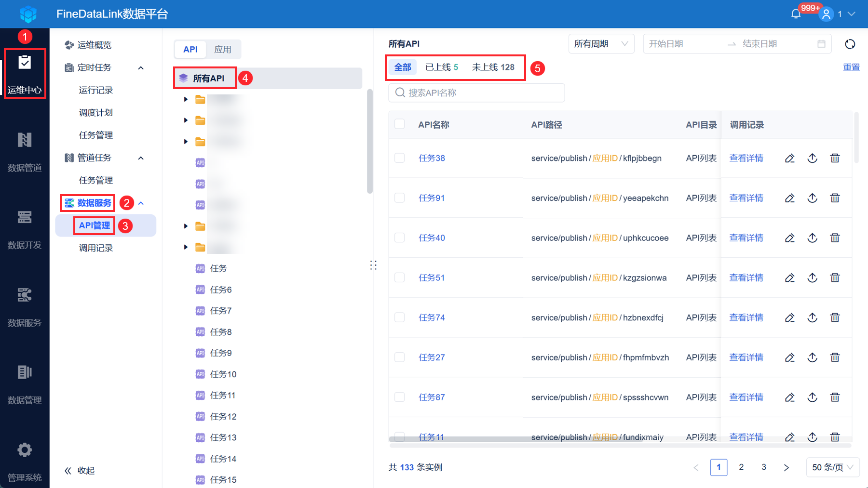Viewport: 868px width, 488px height.
Task: Open the user account dropdown arrow
Action: (852, 14)
